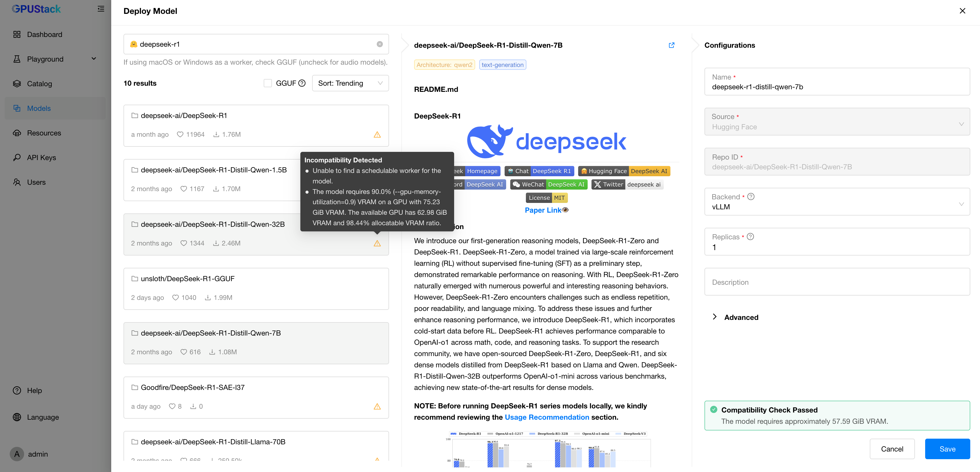Screen dimensions: 980x472
Task: Edit the Name field
Action: pos(836,82)
